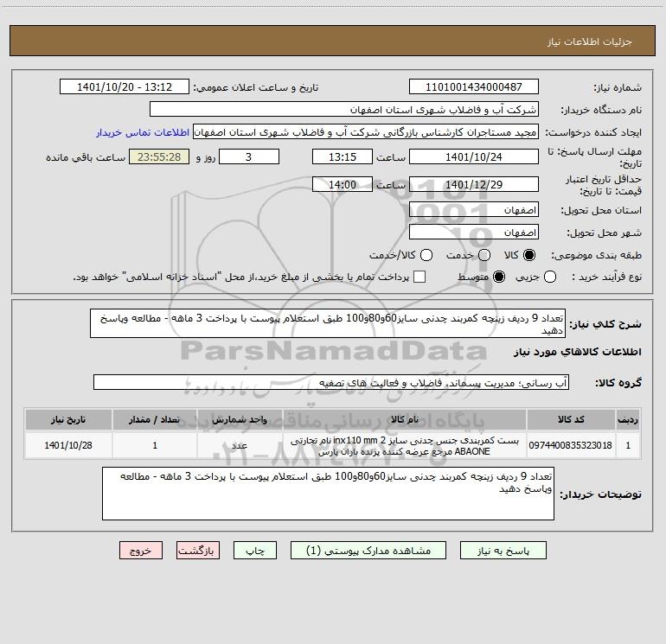Tick the اسناد خزانه اسلامی payment checkbox
The height and width of the screenshot is (644, 666).
tap(419, 277)
